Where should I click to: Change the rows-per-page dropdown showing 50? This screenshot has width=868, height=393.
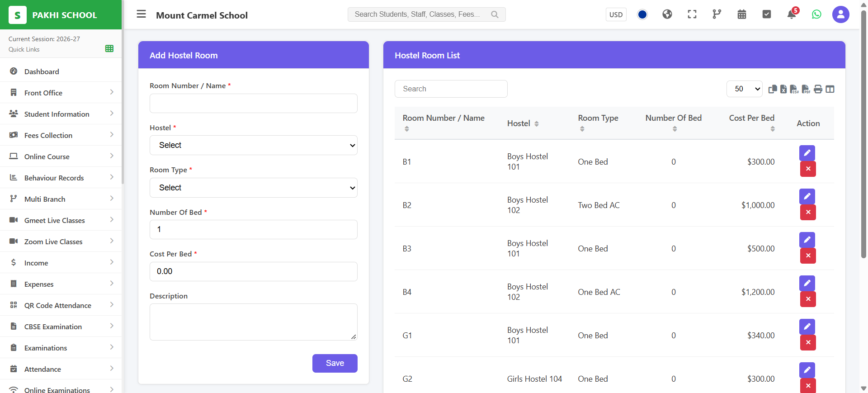745,89
